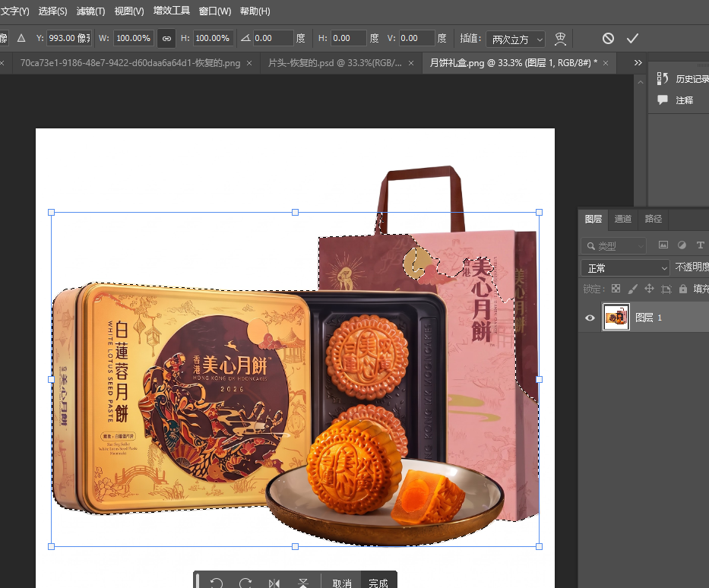Image resolution: width=709 pixels, height=588 pixels.
Task: Click the top-left transform handle
Action: click(51, 213)
